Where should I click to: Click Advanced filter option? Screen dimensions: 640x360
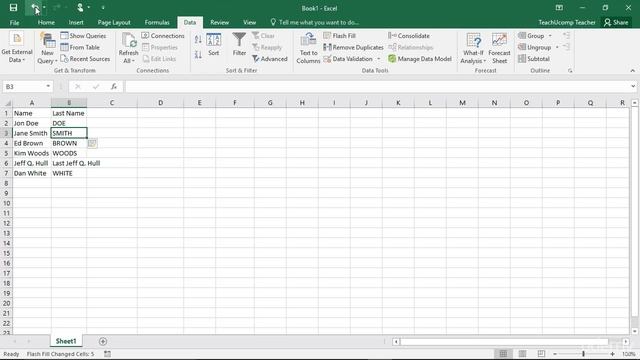click(x=270, y=59)
